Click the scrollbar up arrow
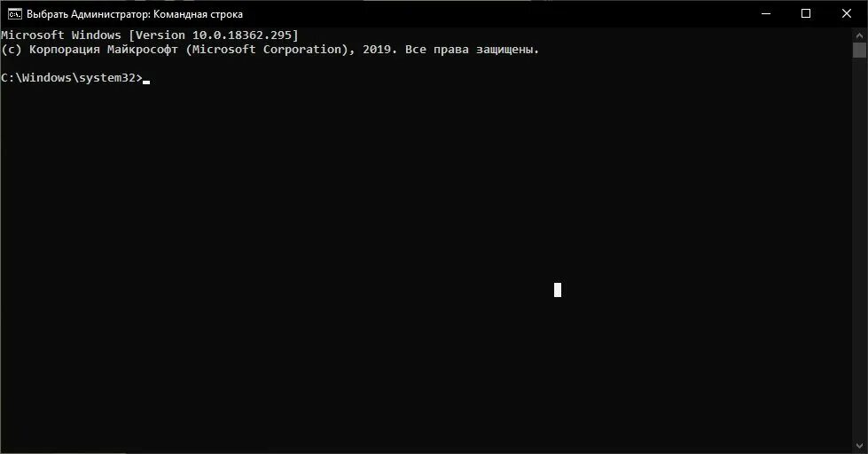Screen dimensions: 868x454 (x=859, y=35)
